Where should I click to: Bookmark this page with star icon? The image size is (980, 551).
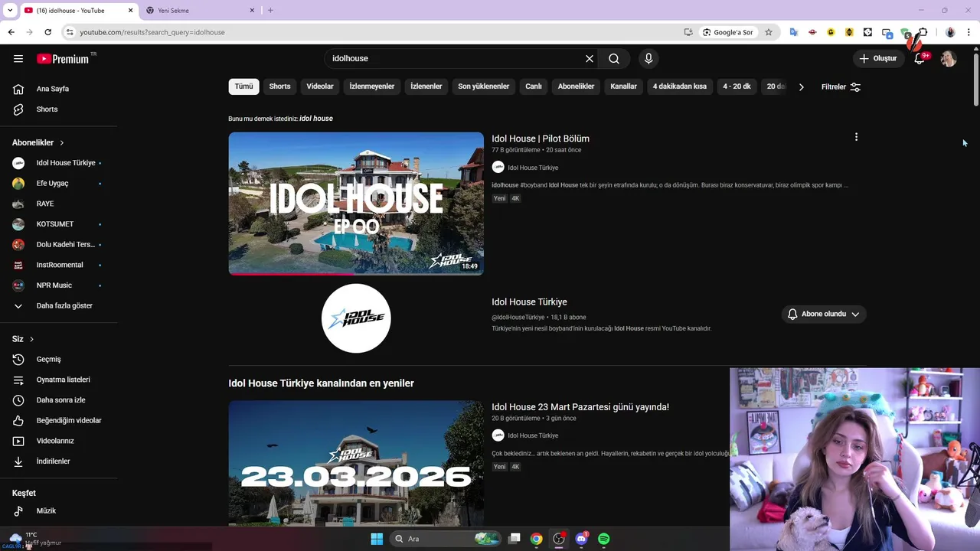(x=769, y=32)
